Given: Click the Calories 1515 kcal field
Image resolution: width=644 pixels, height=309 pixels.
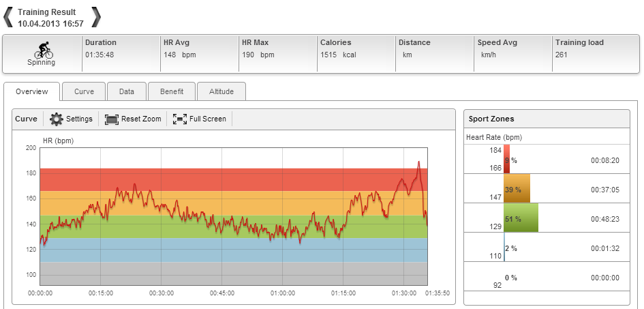Looking at the screenshot, I should click(338, 55).
